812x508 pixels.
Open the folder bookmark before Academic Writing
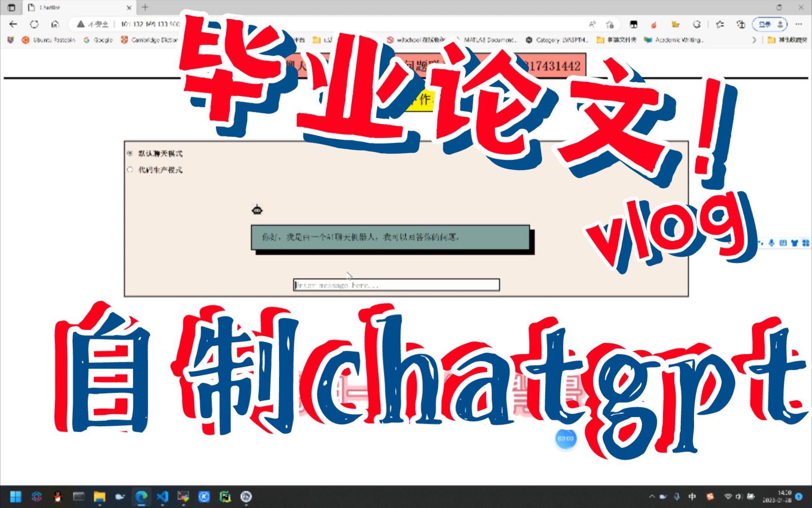pyautogui.click(x=617, y=40)
